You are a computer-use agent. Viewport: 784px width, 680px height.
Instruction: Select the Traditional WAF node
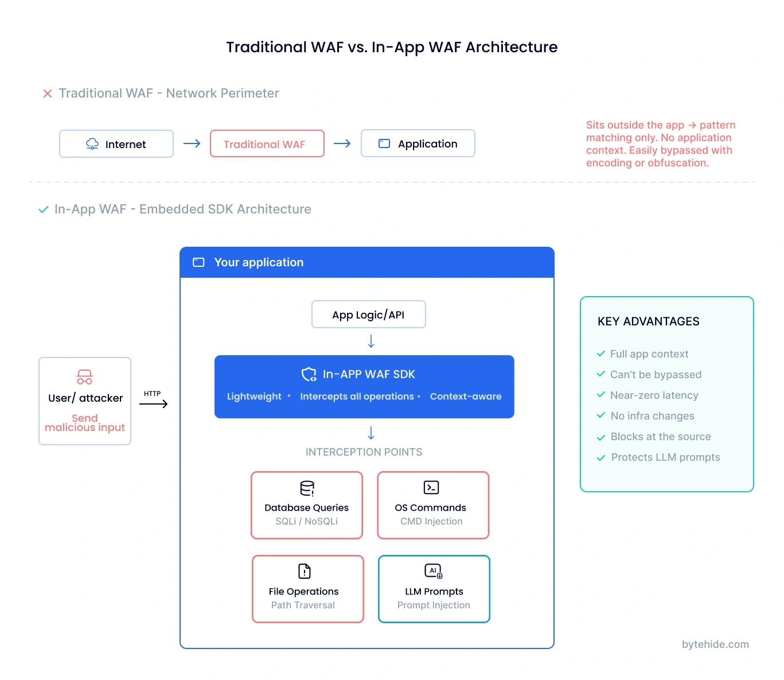coord(266,143)
